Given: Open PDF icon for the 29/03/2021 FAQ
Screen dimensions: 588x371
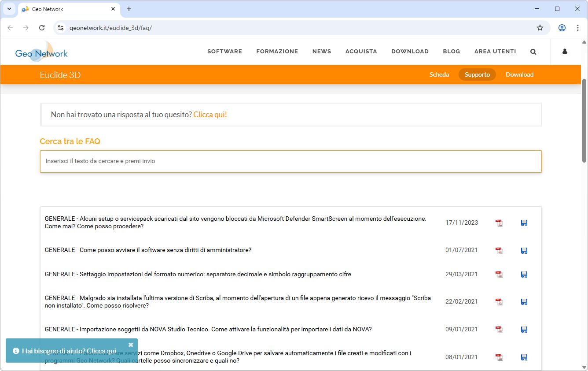Looking at the screenshot, I should coord(499,275).
